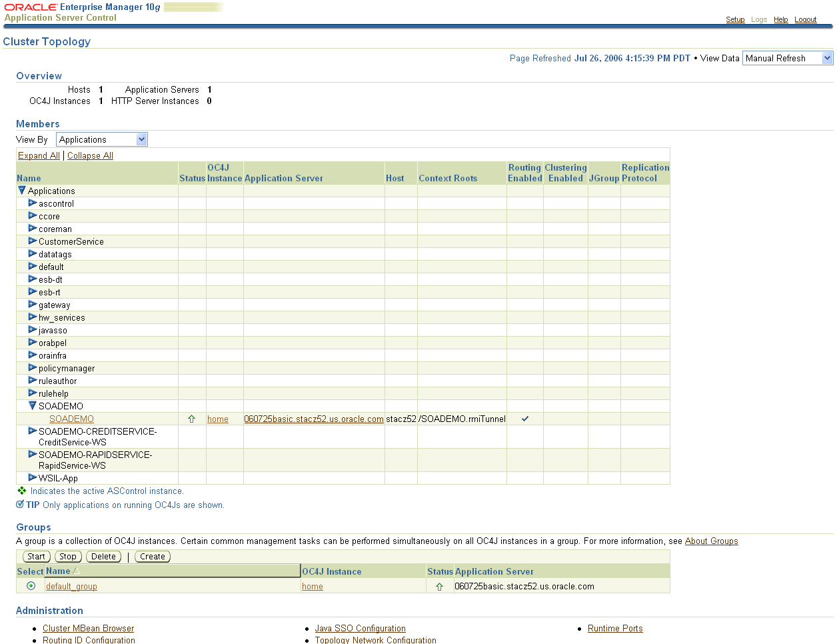Click the Replication Protocol column header
837x644 pixels.
coord(645,173)
